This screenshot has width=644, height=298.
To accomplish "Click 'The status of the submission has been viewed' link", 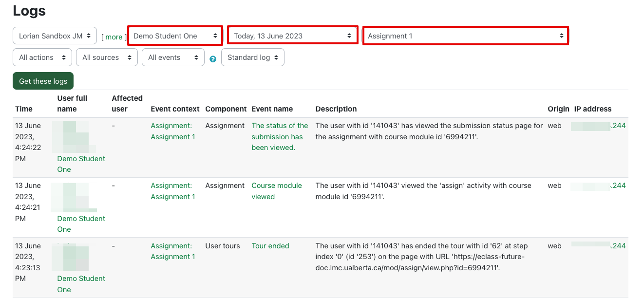I will tap(280, 136).
